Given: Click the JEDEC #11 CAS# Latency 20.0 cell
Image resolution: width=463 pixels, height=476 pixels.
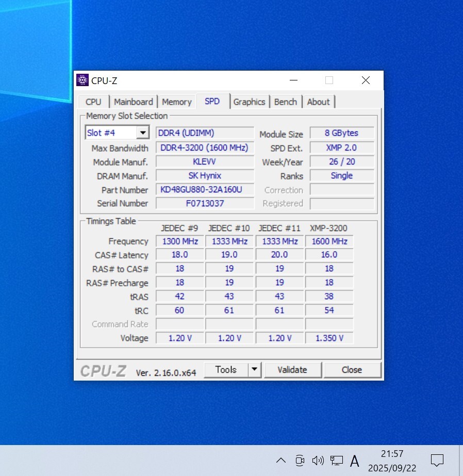Looking at the screenshot, I should click(x=279, y=254).
